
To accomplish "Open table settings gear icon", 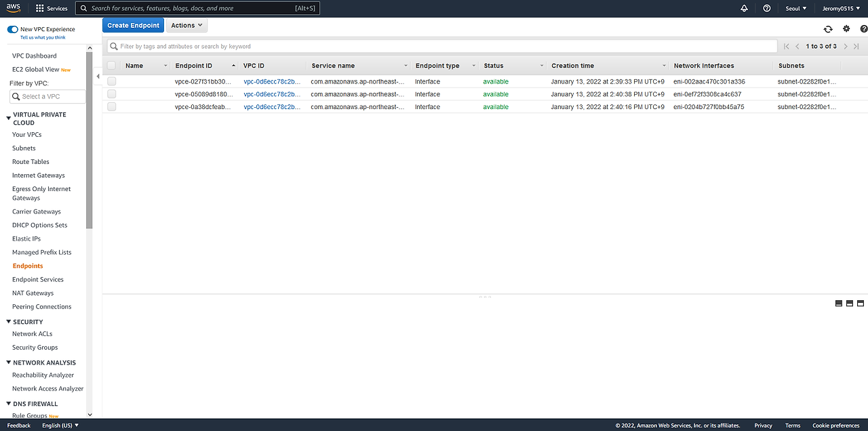I will [x=846, y=29].
